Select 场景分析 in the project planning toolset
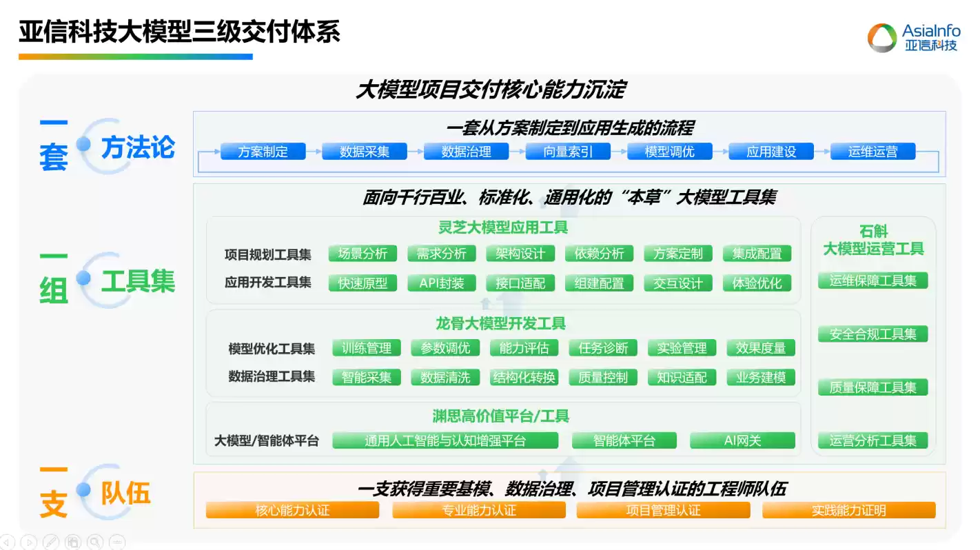This screenshot has height=550, width=980. tap(363, 254)
